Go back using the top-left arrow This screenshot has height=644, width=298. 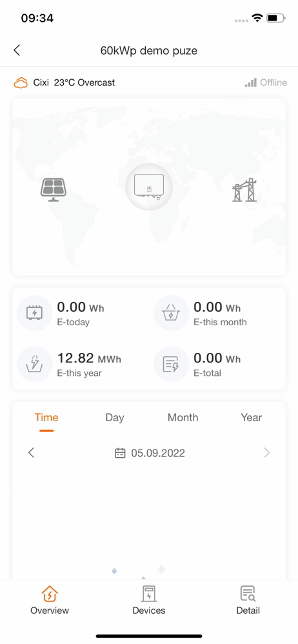point(17,50)
